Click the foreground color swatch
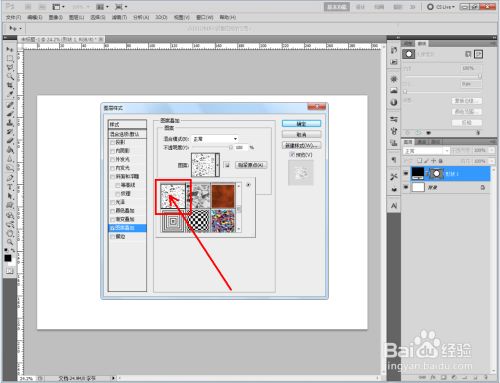 [8, 258]
